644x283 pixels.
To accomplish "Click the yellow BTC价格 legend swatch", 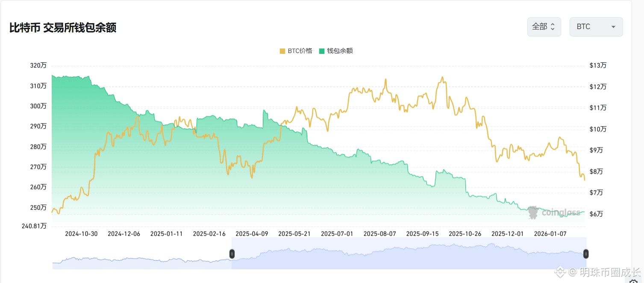I will 282,51.
